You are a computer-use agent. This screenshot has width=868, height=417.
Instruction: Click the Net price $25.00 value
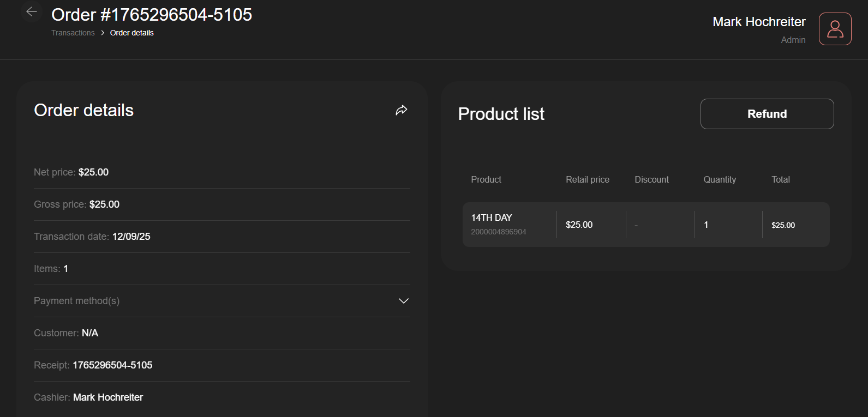(93, 172)
